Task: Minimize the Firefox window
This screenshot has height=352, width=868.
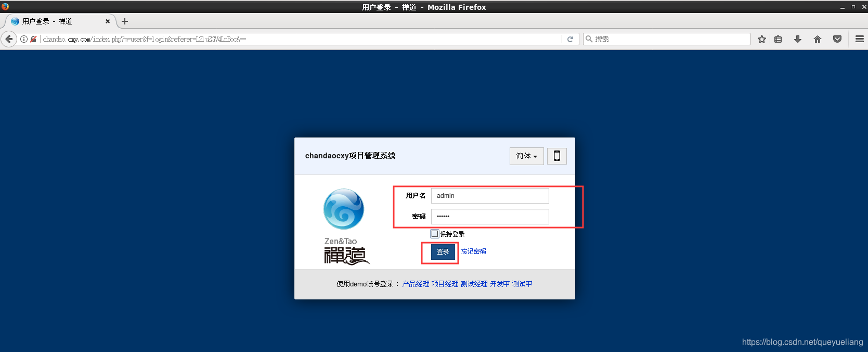Action: pos(842,7)
